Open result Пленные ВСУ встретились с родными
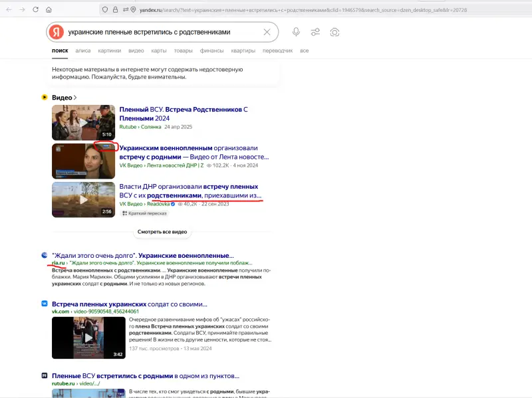532x398 pixels. coord(146,376)
